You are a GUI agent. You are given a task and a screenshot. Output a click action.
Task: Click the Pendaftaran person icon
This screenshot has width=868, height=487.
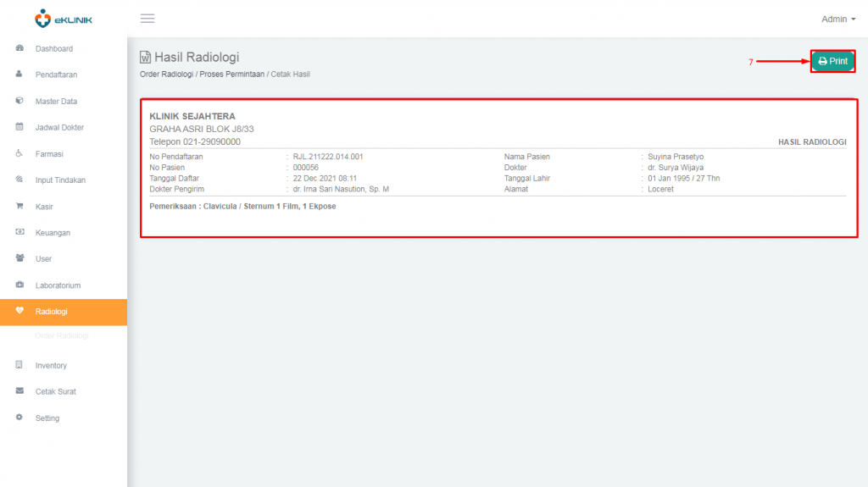tap(19, 75)
